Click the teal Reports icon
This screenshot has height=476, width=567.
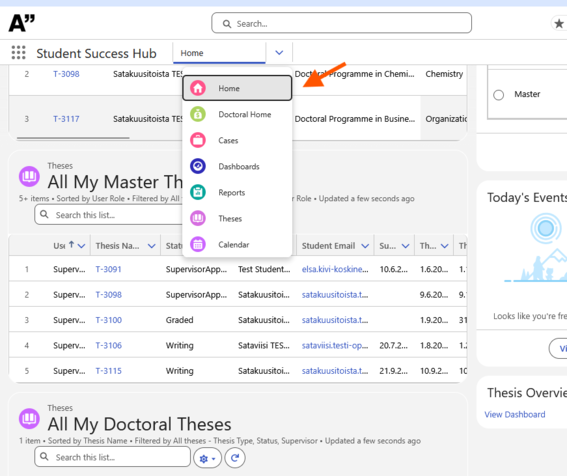click(198, 192)
